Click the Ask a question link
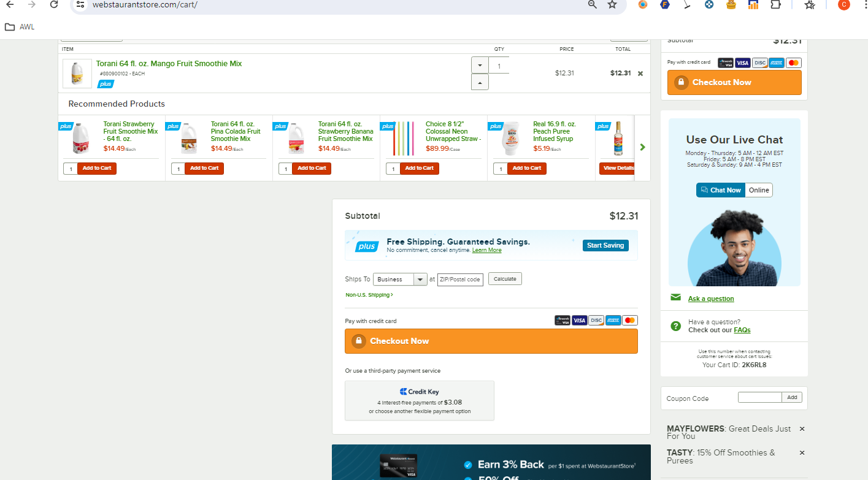Image resolution: width=868 pixels, height=480 pixels. click(x=711, y=299)
